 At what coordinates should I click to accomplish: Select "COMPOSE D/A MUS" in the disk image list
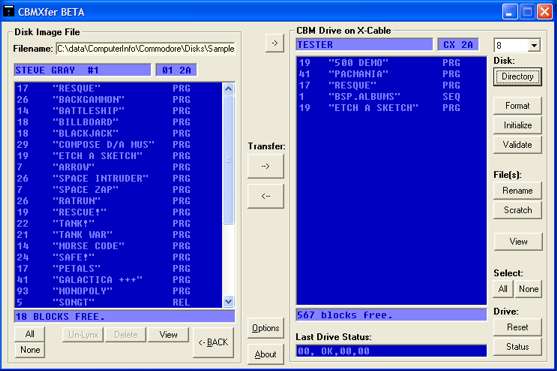(x=118, y=145)
